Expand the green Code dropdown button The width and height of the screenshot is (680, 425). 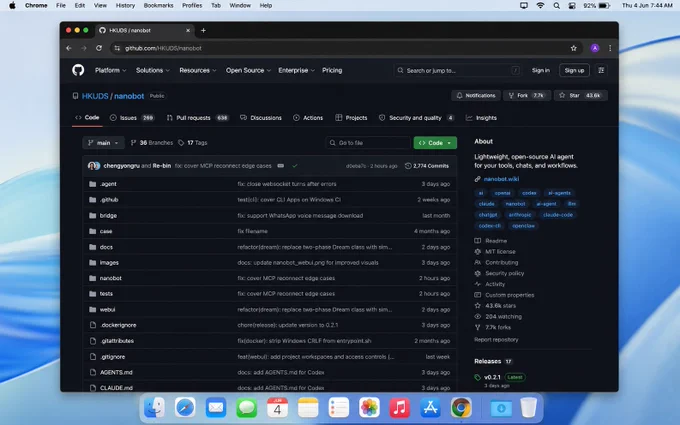click(x=435, y=143)
